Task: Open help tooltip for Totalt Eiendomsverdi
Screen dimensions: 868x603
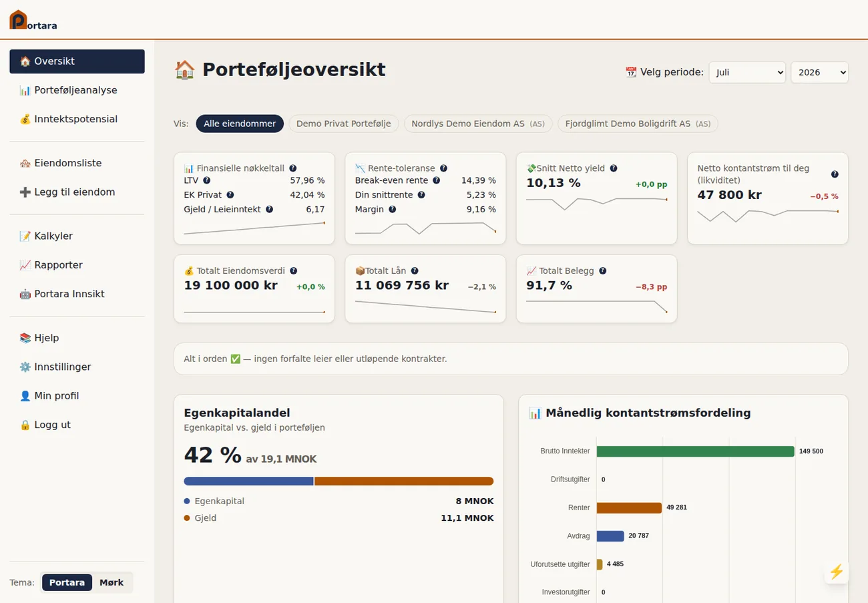Action: 293,270
